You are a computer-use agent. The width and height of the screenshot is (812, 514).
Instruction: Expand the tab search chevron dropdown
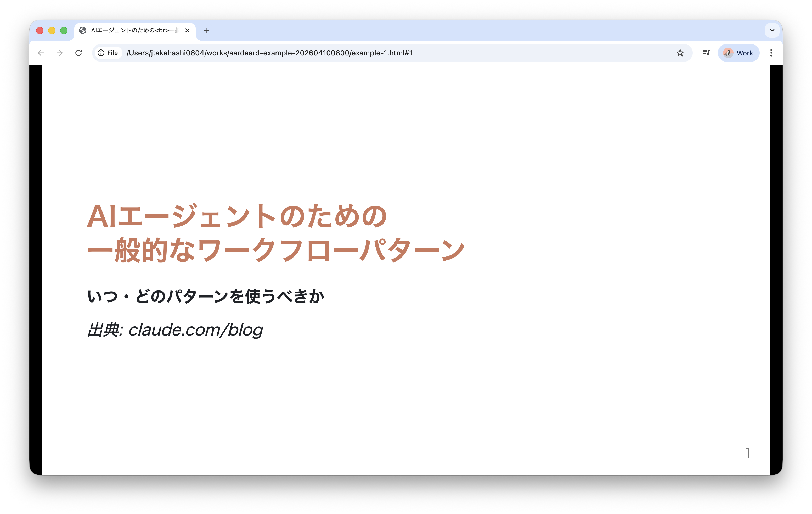[772, 30]
